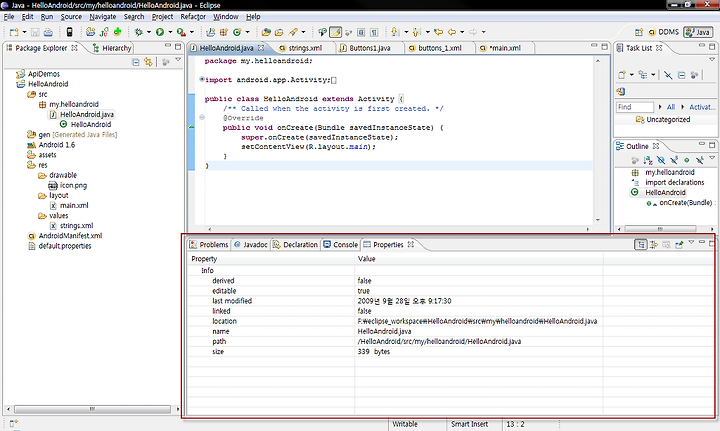The image size is (720, 431).
Task: Toggle Show Advanced Properties in Properties toolbar
Action: point(653,245)
